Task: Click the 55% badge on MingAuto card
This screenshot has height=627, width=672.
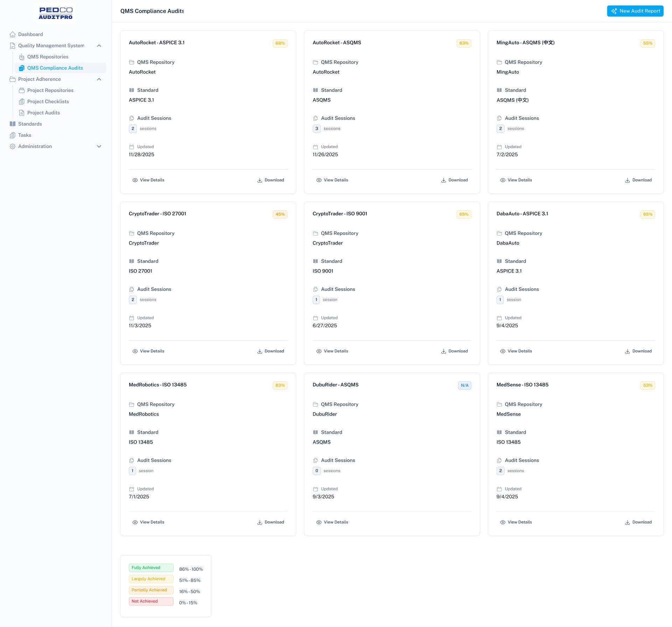Action: (647, 43)
